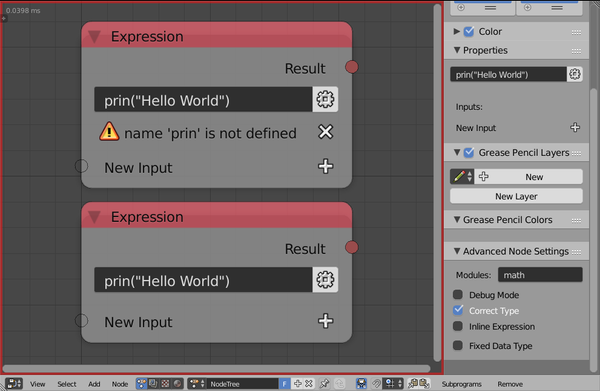The image size is (600, 391).
Task: Click the Subprograms button in header
Action: coord(461,384)
